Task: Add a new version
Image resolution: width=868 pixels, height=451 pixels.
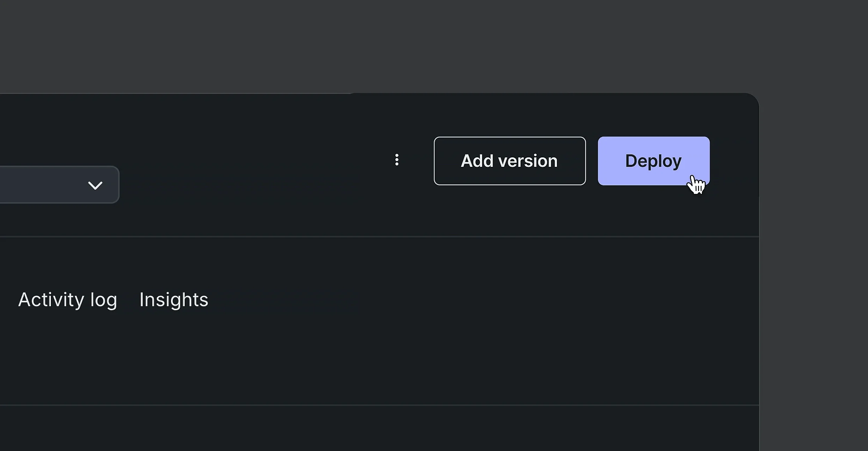Action: [509, 161]
